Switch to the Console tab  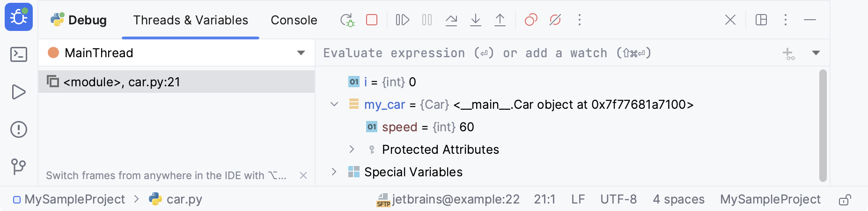[294, 20]
